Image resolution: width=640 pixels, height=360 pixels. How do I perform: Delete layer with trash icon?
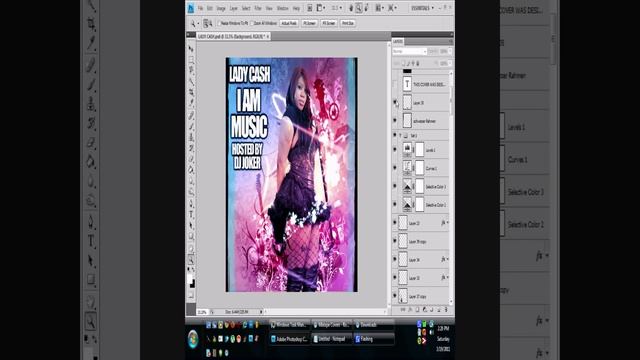pyautogui.click(x=446, y=310)
